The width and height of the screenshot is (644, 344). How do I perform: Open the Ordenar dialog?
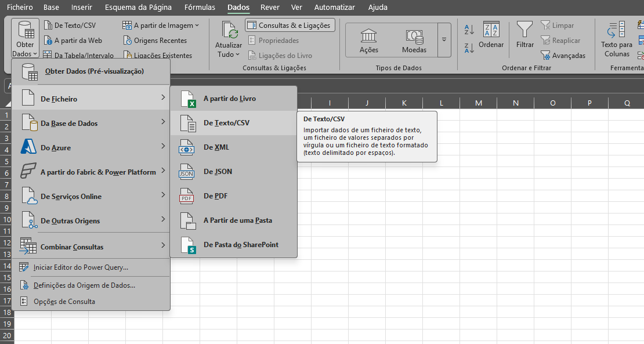coord(491,35)
